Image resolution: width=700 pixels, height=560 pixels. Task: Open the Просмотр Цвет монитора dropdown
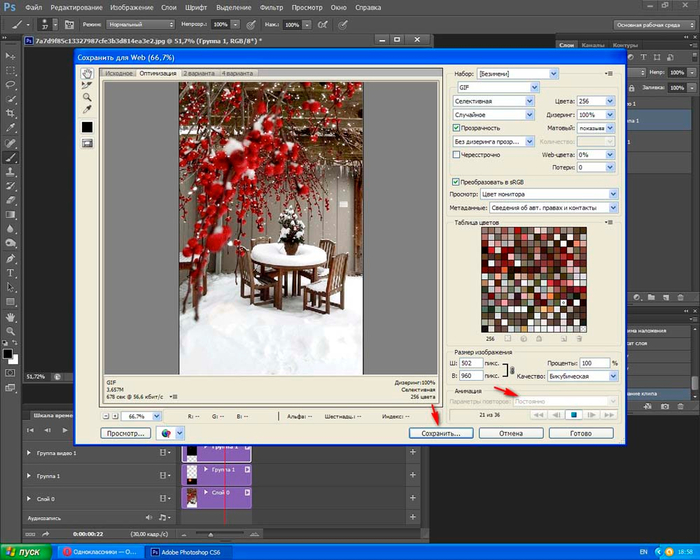click(x=549, y=194)
